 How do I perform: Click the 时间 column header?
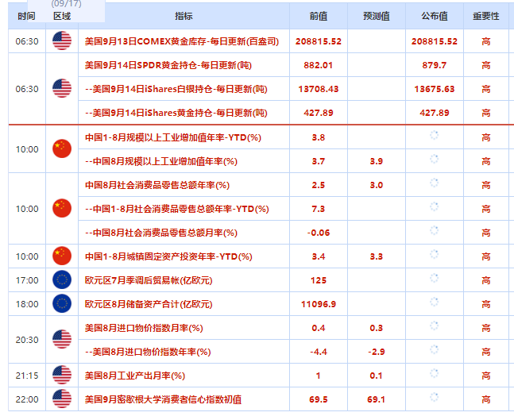[x=26, y=16]
